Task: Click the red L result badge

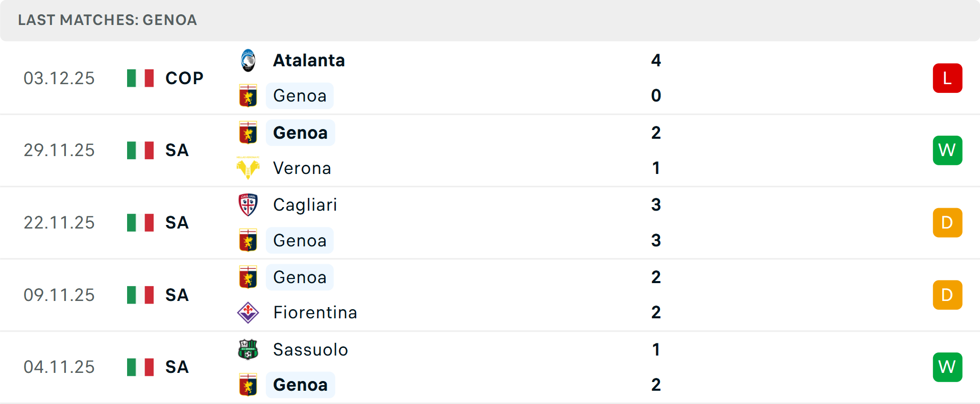Action: pos(947,78)
